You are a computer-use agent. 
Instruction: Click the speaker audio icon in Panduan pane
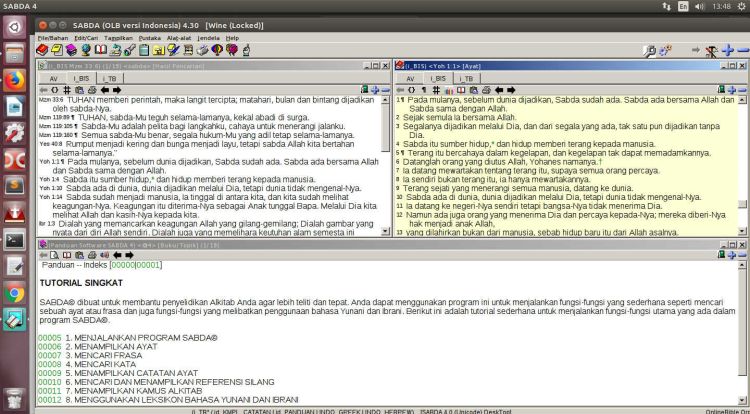click(104, 255)
